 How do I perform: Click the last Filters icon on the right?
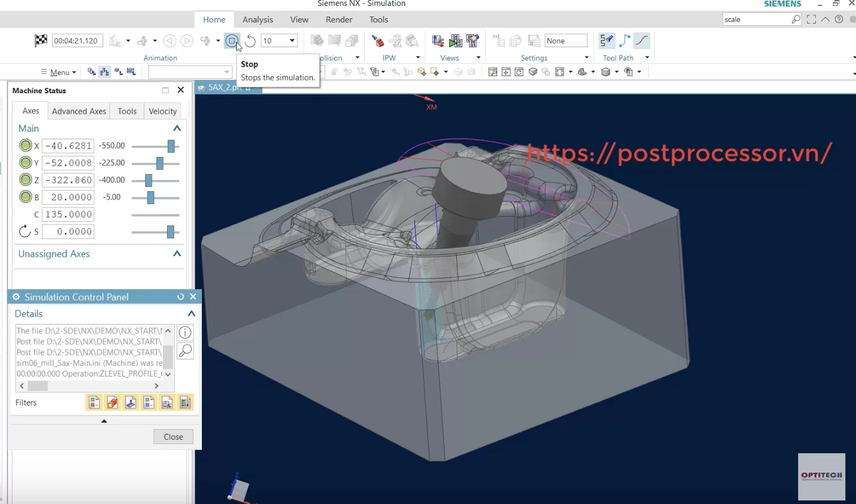[185, 402]
